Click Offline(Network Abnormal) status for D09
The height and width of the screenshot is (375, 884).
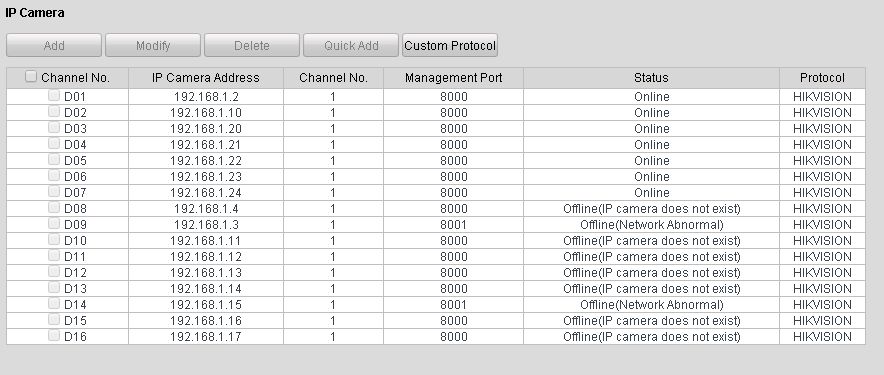pos(651,224)
